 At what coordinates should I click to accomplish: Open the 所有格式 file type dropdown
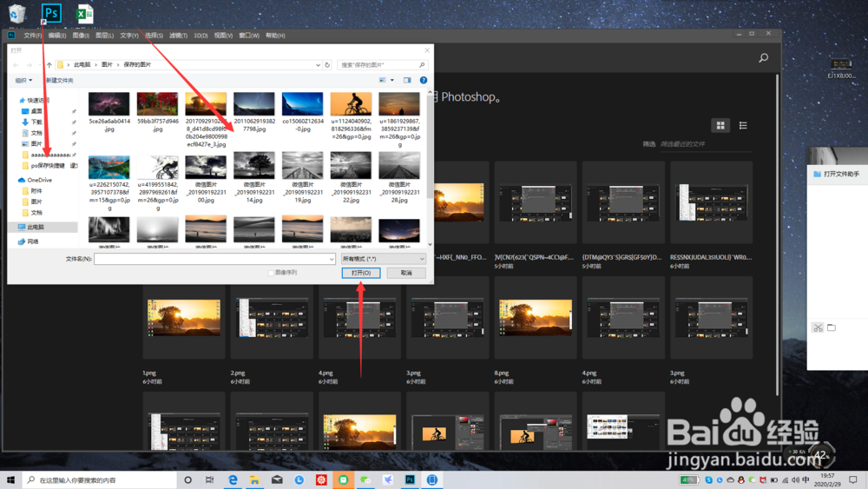click(x=383, y=259)
